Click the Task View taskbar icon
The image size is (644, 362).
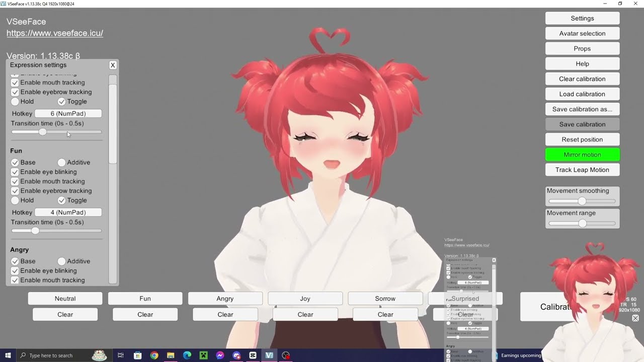[x=121, y=355]
